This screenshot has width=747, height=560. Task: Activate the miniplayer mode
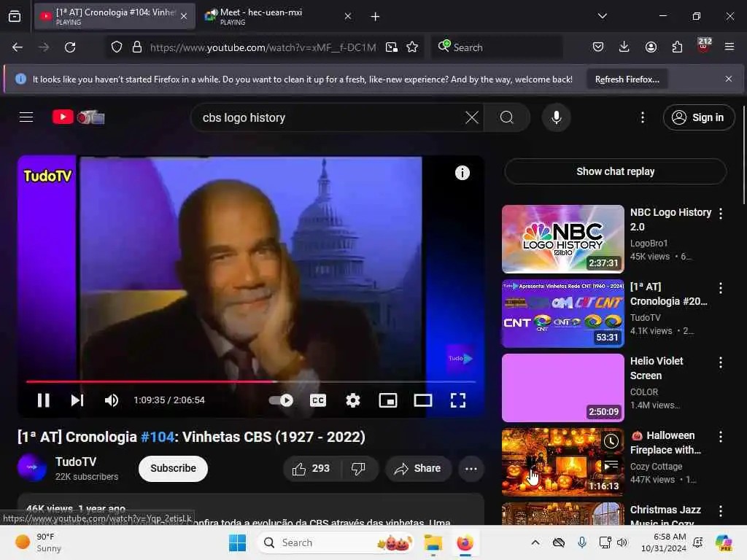click(388, 400)
